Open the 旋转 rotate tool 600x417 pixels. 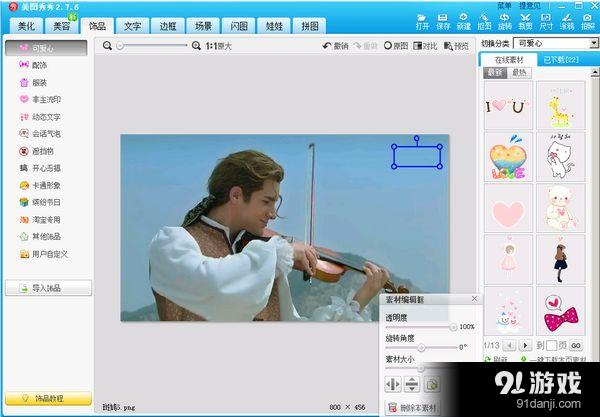coord(505,22)
